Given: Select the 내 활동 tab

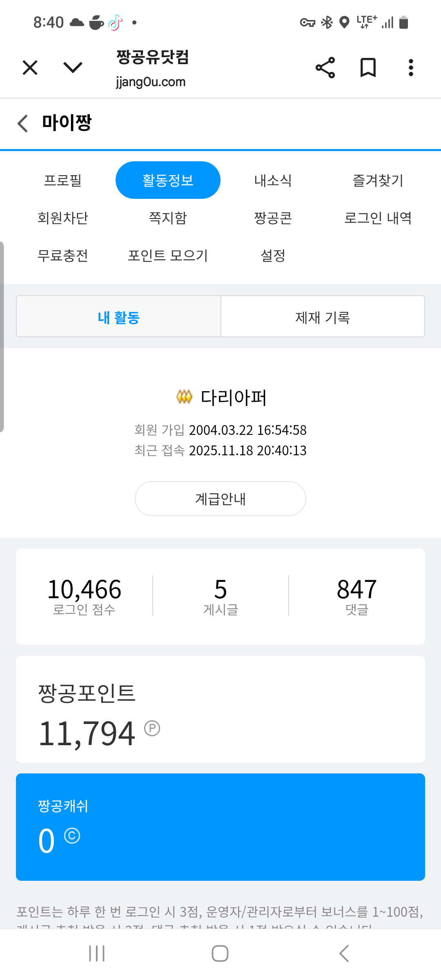Looking at the screenshot, I should click(118, 317).
